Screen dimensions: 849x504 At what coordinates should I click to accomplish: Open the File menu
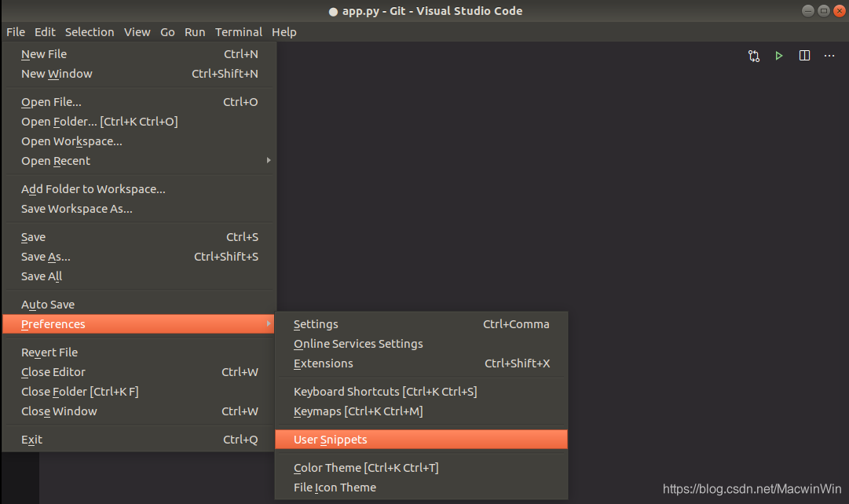[x=16, y=32]
